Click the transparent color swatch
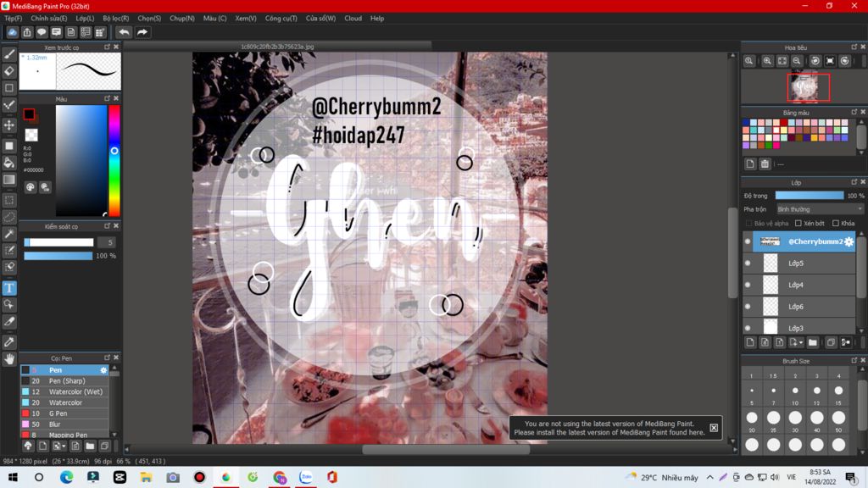This screenshot has width=868, height=488. 31,135
